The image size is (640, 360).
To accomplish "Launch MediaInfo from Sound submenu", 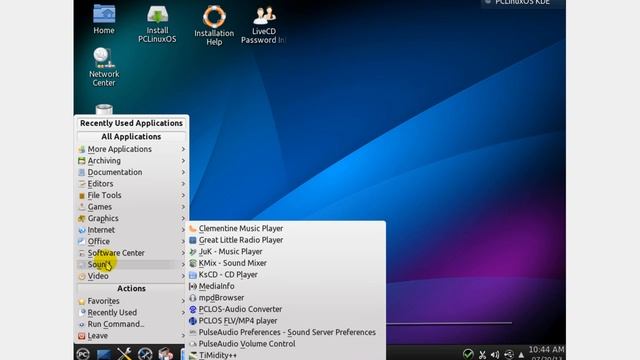I will click(286, 286).
